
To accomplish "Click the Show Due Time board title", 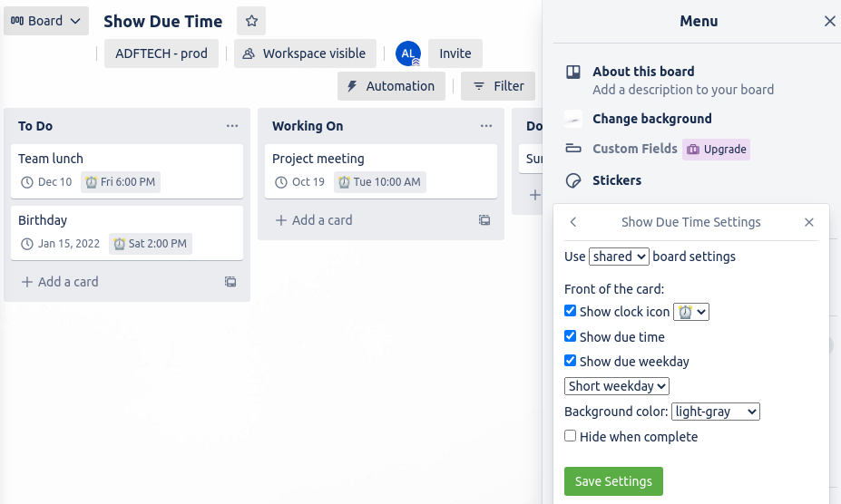I will (x=163, y=21).
